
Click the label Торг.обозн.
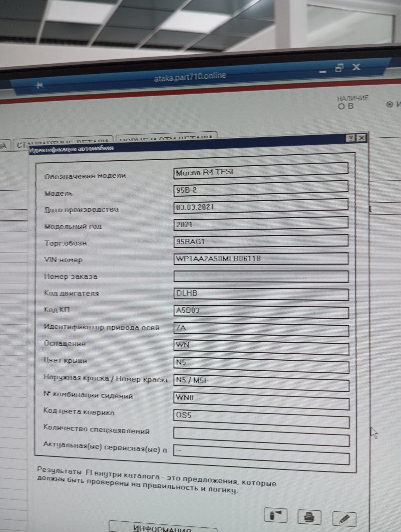tap(67, 243)
